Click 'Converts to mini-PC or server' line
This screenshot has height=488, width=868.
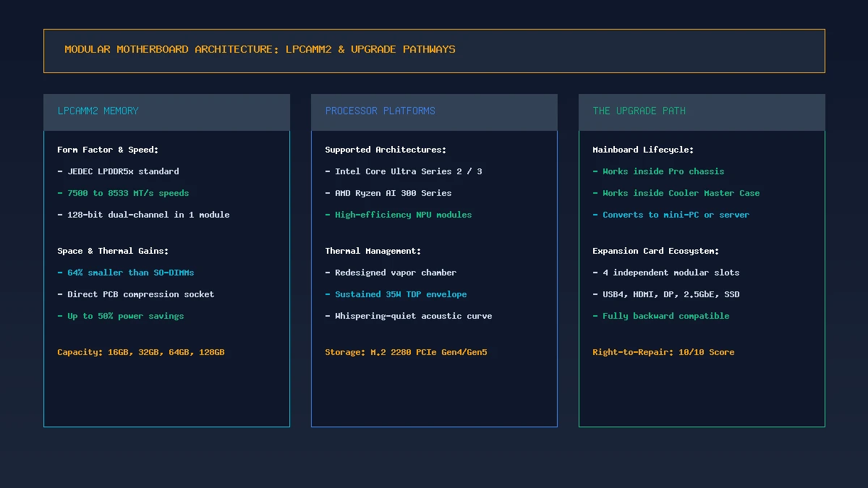pos(671,215)
